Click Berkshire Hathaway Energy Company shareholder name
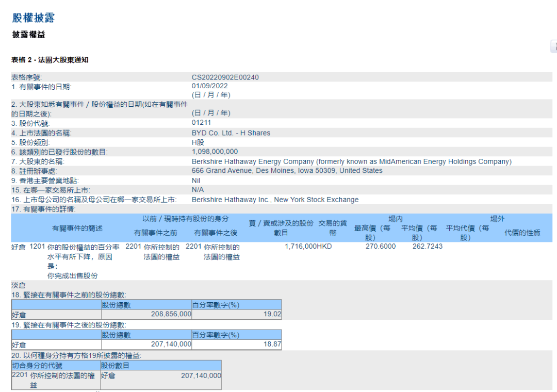Image resolution: width=557 pixels, height=392 pixels. click(352, 162)
